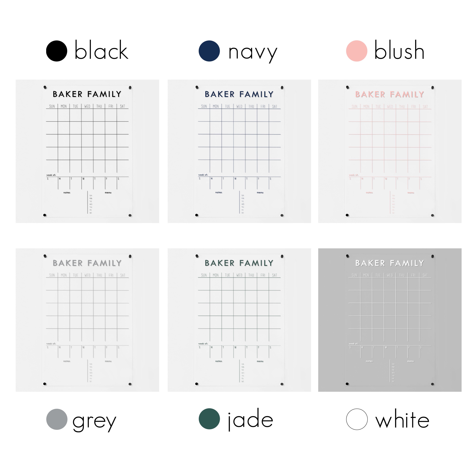This screenshot has width=476, height=476.
Task: Open the navy Baker Family calendar preview
Action: pyautogui.click(x=239, y=151)
